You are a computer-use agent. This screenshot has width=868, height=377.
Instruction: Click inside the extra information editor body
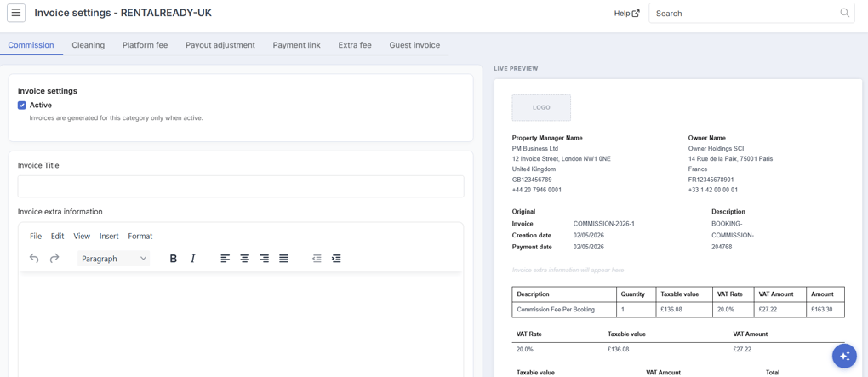tap(241, 324)
